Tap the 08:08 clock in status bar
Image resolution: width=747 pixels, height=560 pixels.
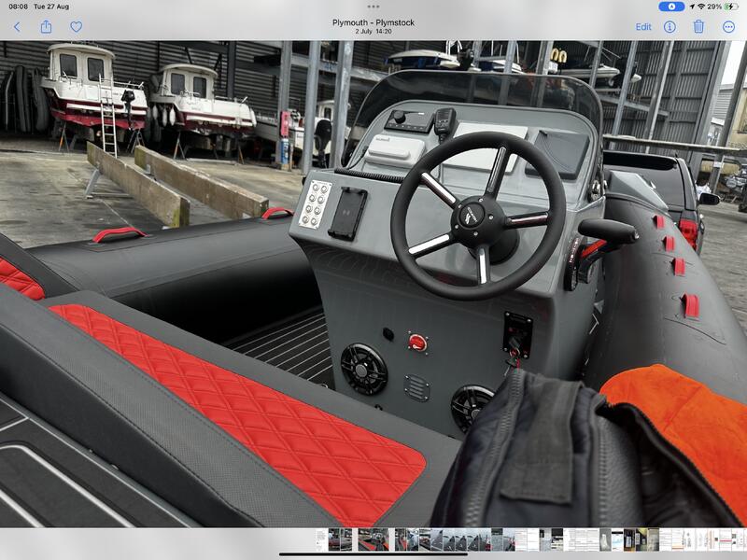pyautogui.click(x=19, y=7)
